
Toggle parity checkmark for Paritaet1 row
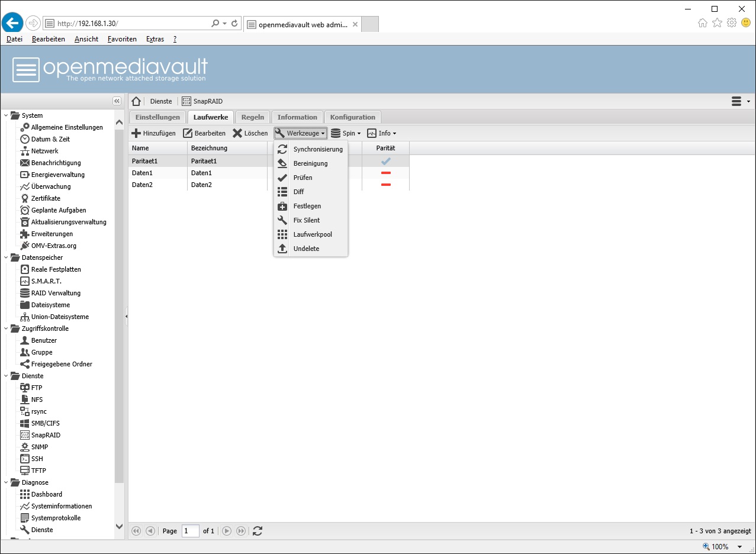(386, 161)
